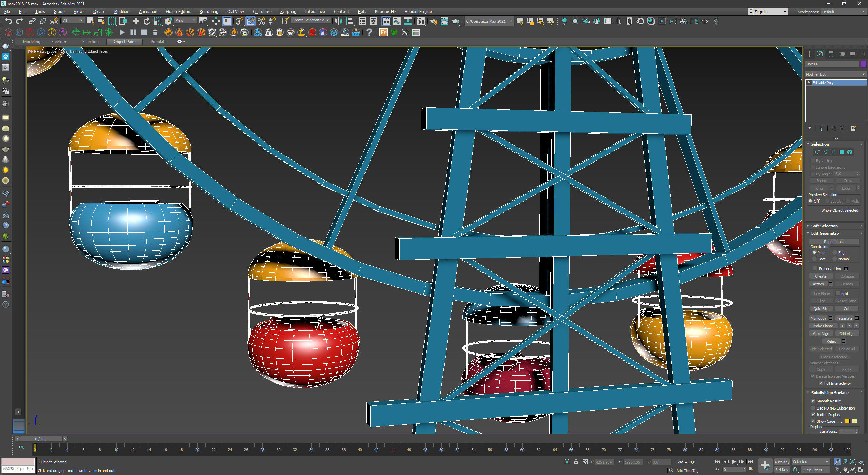
Task: Switch to the Freeform ribbon tab
Action: tap(59, 42)
